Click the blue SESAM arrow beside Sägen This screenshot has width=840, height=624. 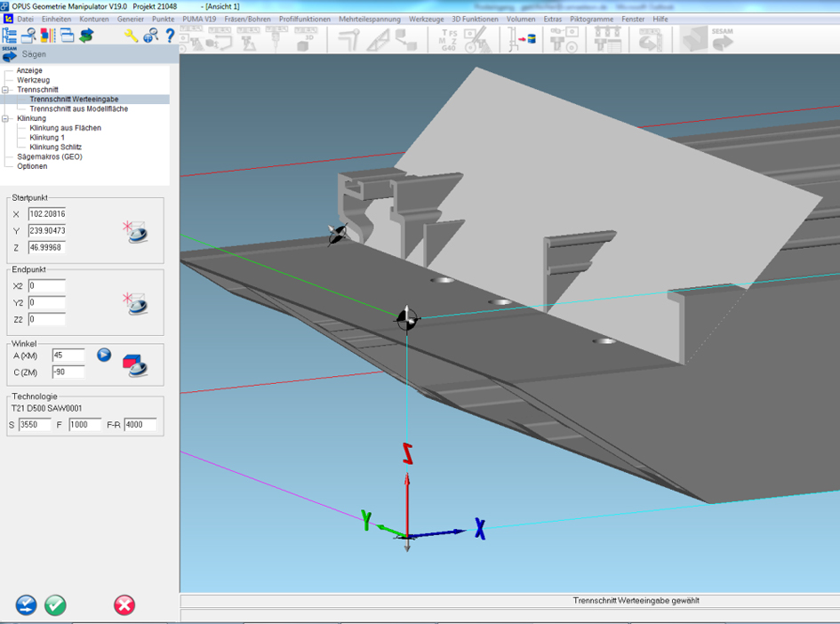[10, 53]
